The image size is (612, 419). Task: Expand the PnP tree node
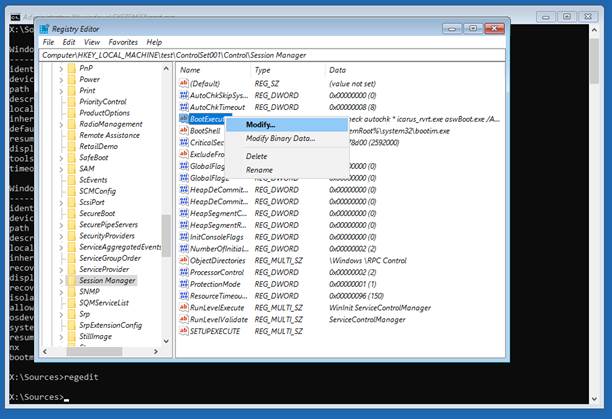pos(61,69)
